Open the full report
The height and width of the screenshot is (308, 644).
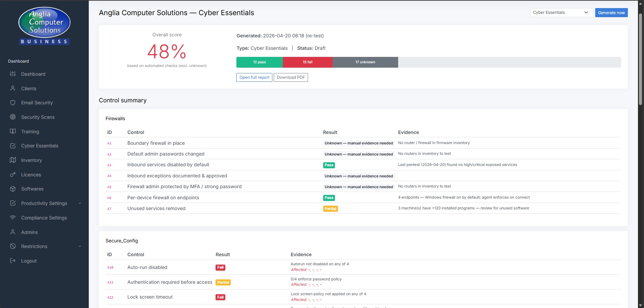click(x=254, y=77)
